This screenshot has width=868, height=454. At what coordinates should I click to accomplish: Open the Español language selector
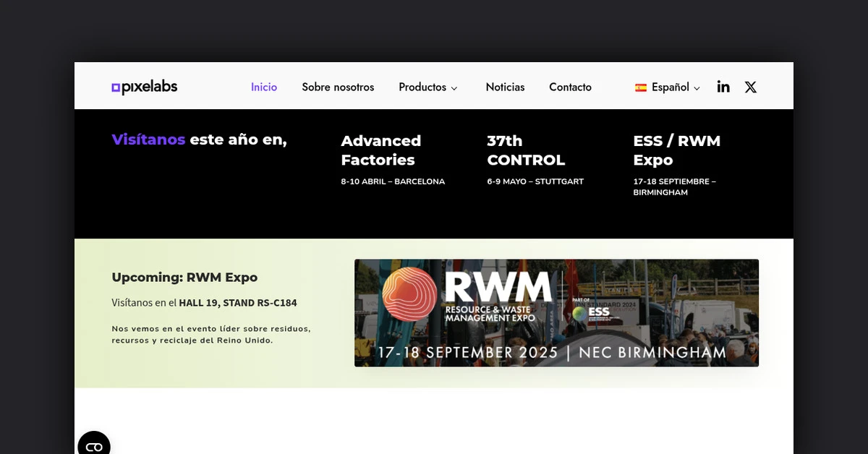tap(670, 87)
